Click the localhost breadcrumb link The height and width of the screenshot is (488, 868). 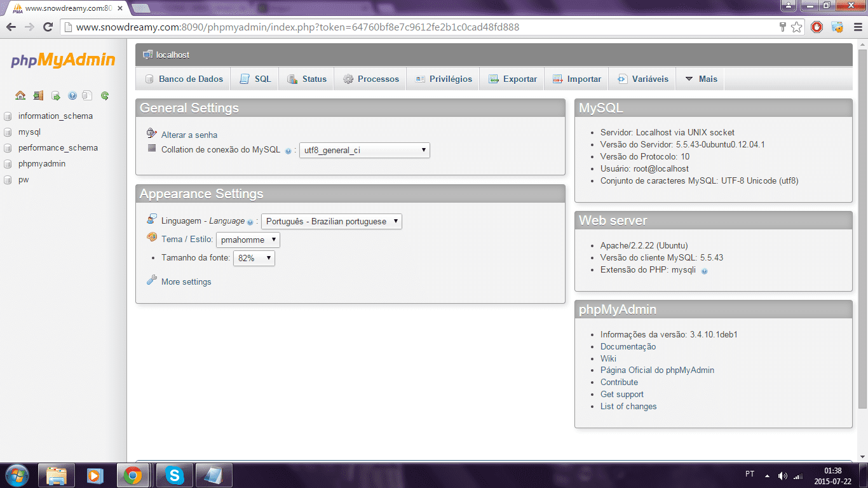pos(173,55)
